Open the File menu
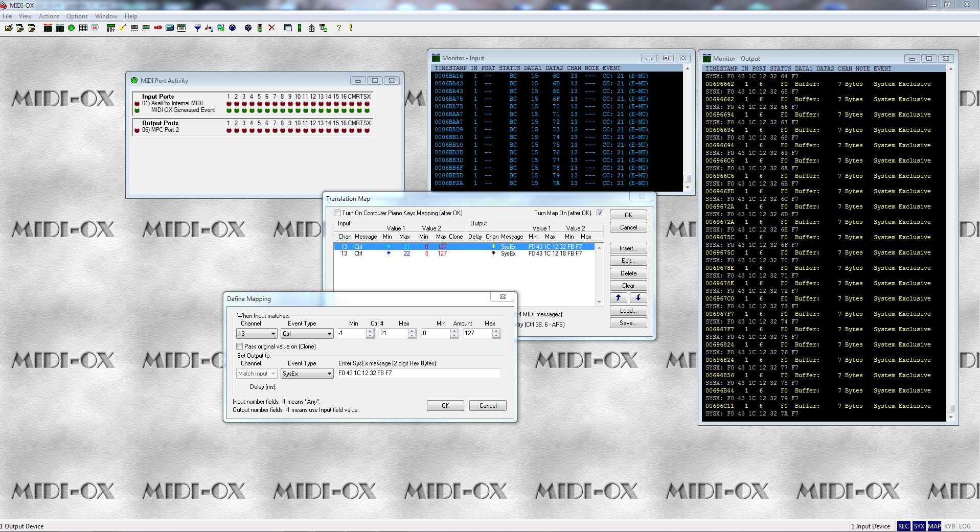The width and height of the screenshot is (980, 532). (x=7, y=16)
